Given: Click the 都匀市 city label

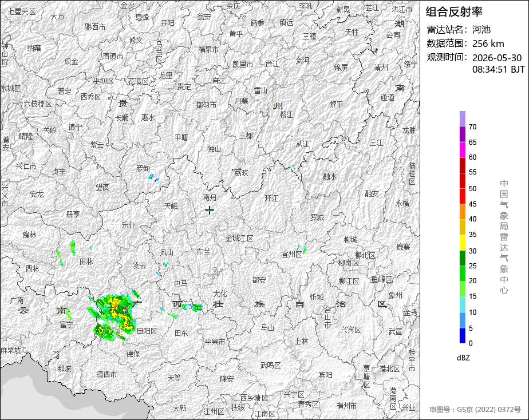Looking at the screenshot, I should 206,105.
